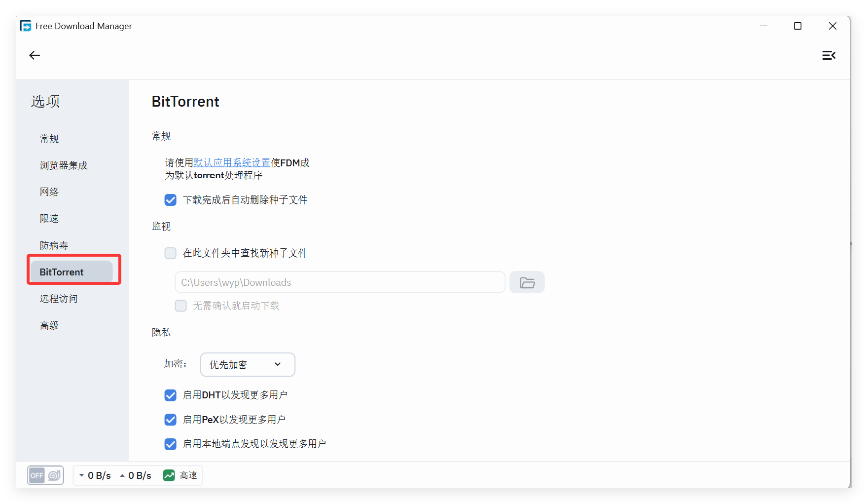Enable 在此文件夹中查找新种子文件 checkbox
Viewport: 868px width, 504px height.
pyautogui.click(x=171, y=253)
